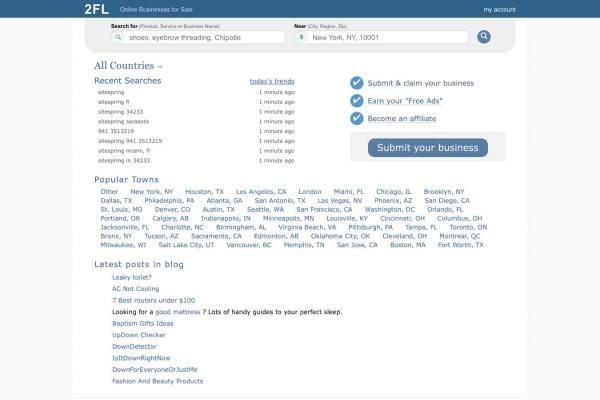Click into the Near city location field
Viewport: 600px width, 400px height.
pyautogui.click(x=386, y=37)
